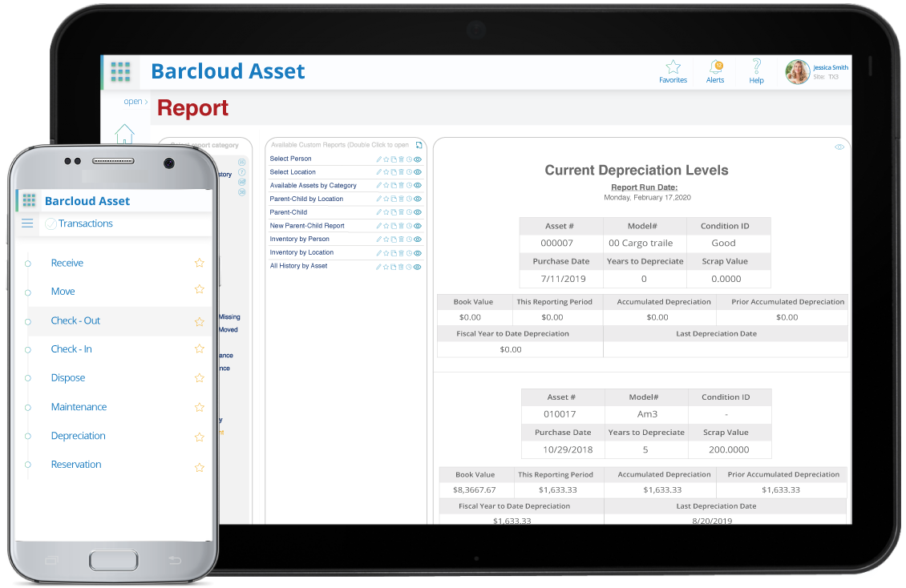Star Check - Out as a favorite on the phone

[x=200, y=321]
